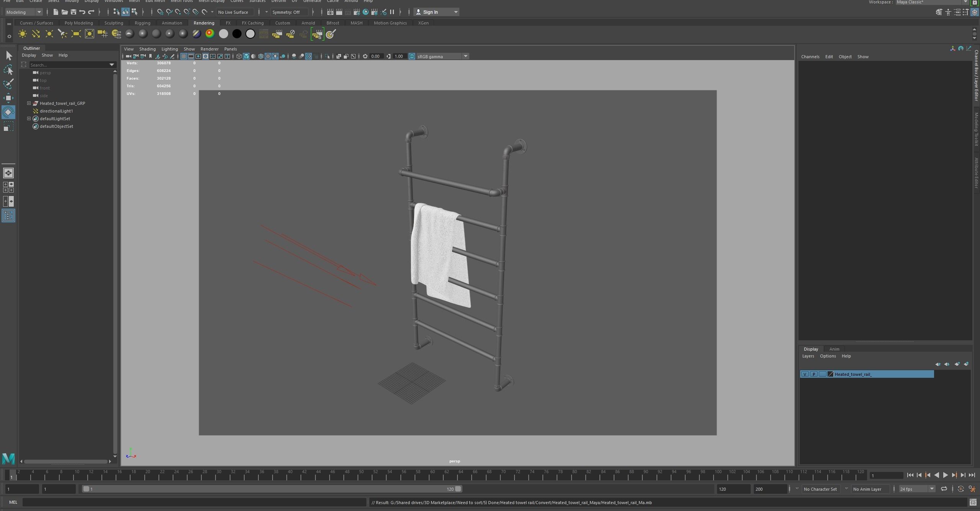
Task: Open the Modeling menu set dropdown
Action: coord(23,12)
